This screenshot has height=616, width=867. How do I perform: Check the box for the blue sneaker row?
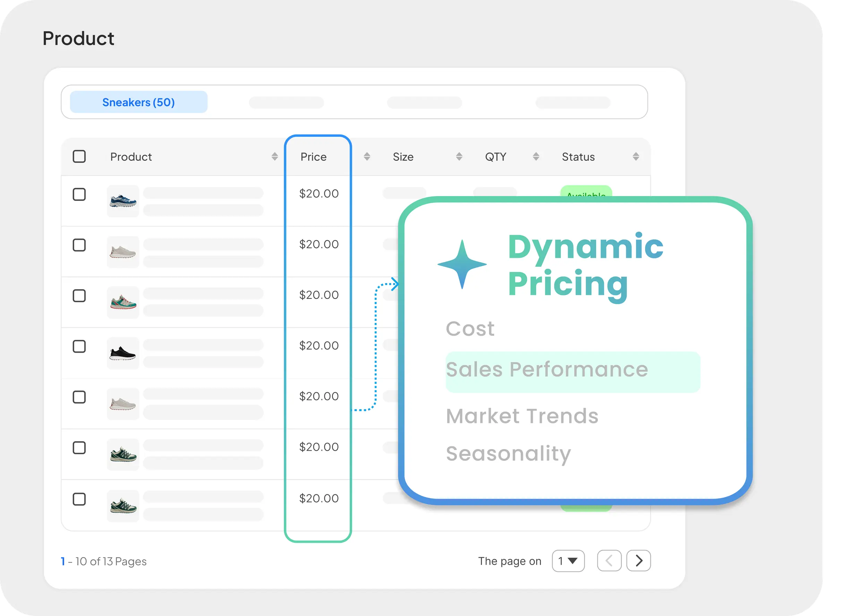(x=79, y=195)
